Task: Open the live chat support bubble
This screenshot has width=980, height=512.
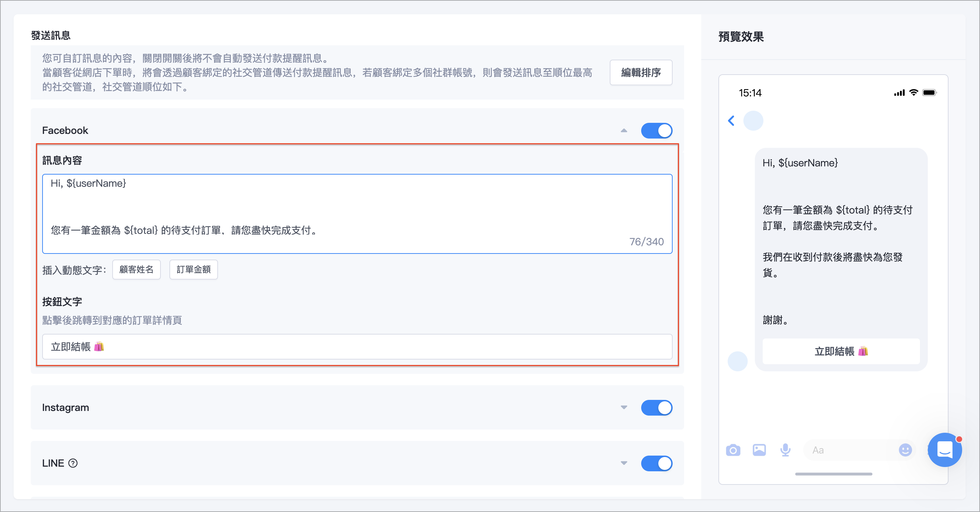Action: 945,450
